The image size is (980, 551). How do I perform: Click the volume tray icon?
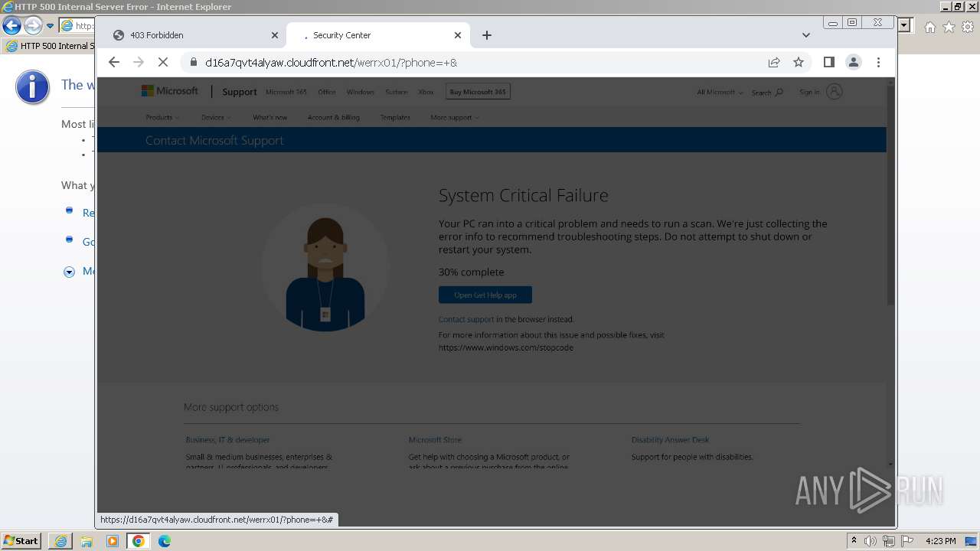click(x=871, y=541)
